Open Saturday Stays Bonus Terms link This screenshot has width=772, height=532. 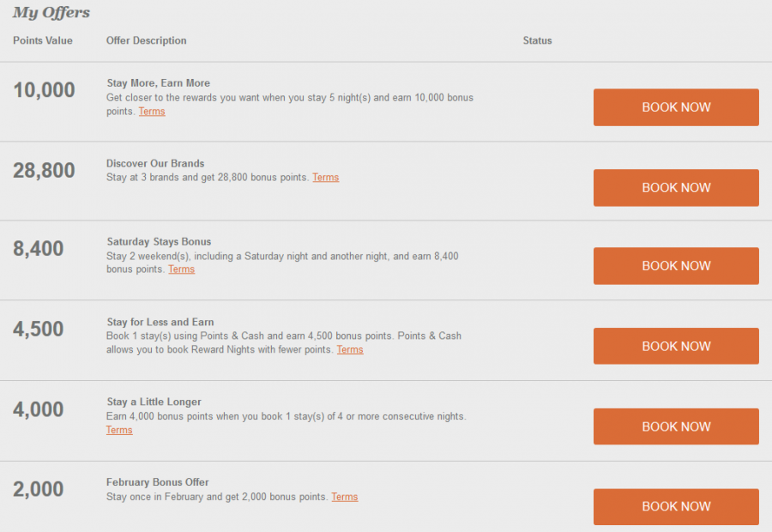[x=181, y=269]
